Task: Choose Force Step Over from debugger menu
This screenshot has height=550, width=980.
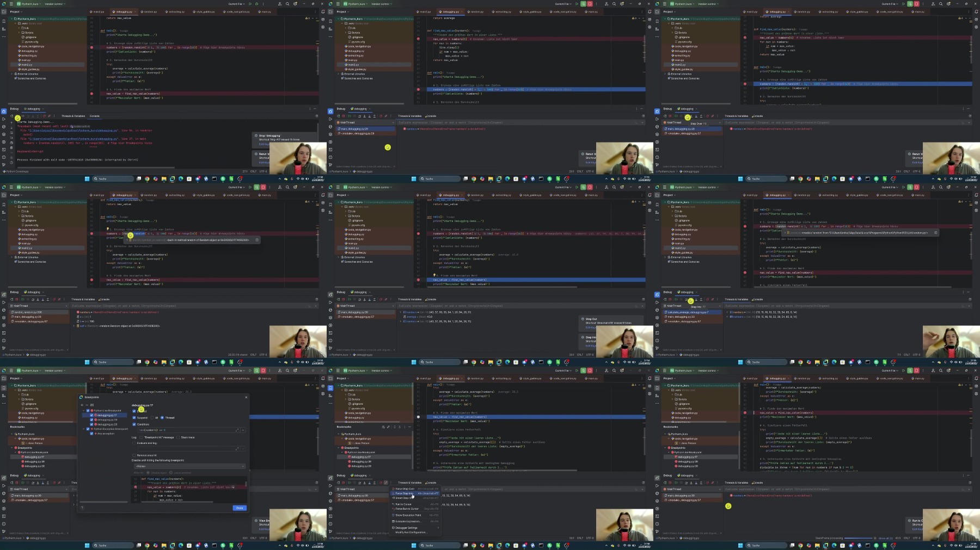Action: point(415,489)
